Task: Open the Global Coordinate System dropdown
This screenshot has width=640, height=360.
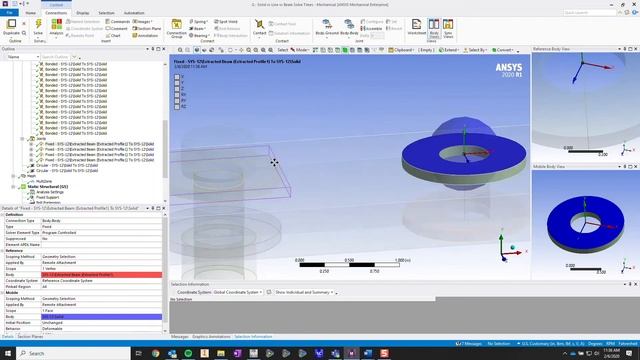Action: pyautogui.click(x=238, y=292)
